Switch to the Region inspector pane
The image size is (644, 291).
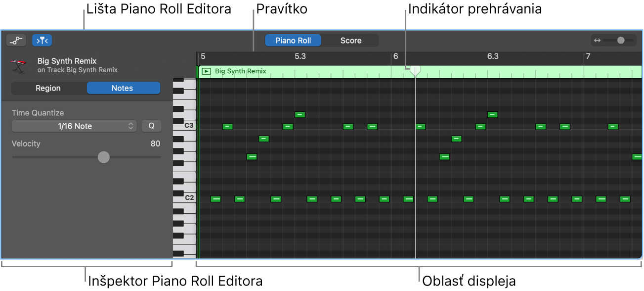(48, 88)
